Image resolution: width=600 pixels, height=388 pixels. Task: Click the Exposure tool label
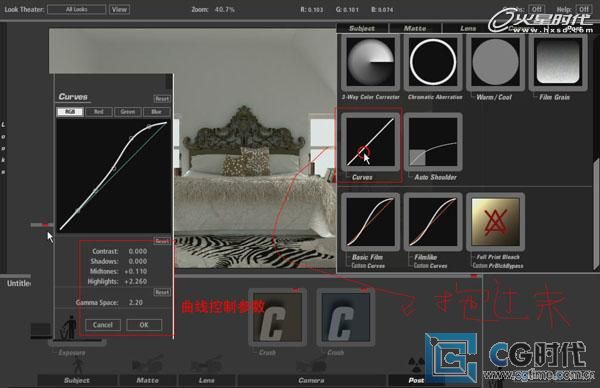point(72,353)
